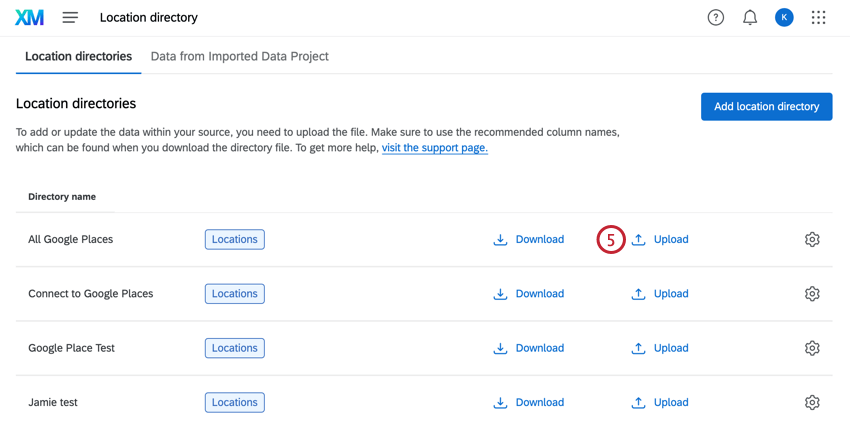Switch to Data from Imported Data Project tab
Image resolution: width=850 pixels, height=423 pixels.
[x=240, y=56]
